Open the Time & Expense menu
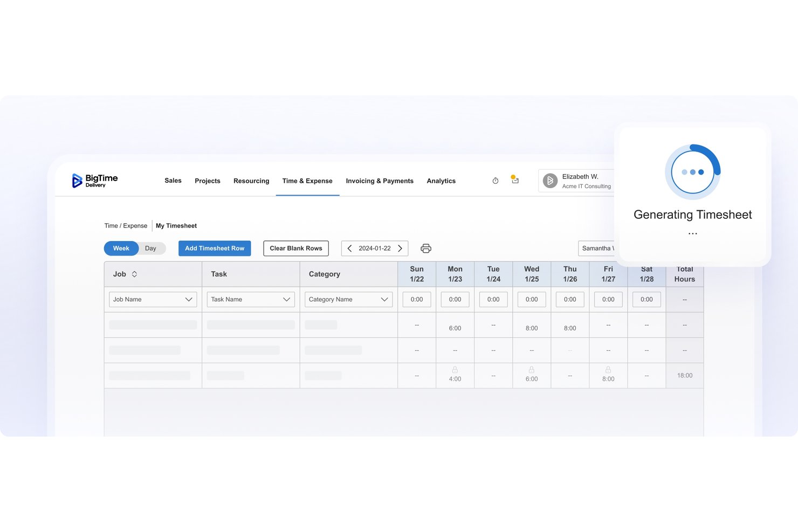 tap(307, 181)
